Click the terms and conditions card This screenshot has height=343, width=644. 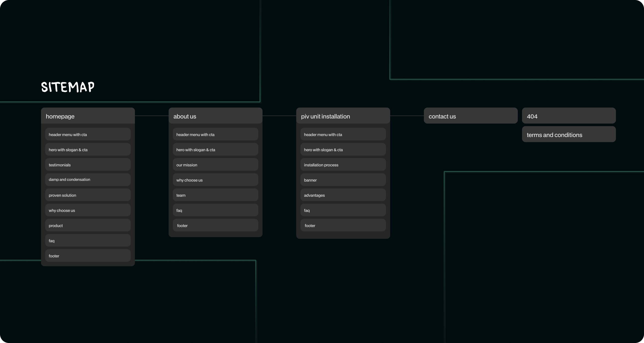569,134
